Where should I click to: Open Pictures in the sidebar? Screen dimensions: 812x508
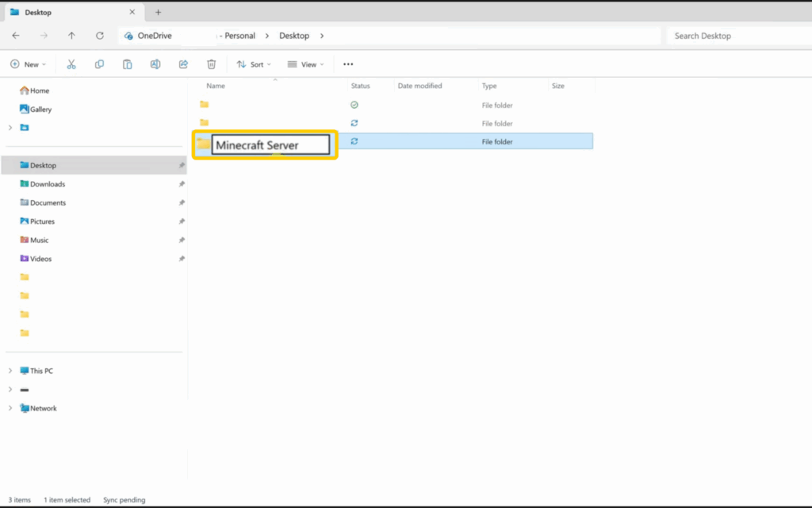pyautogui.click(x=37, y=221)
